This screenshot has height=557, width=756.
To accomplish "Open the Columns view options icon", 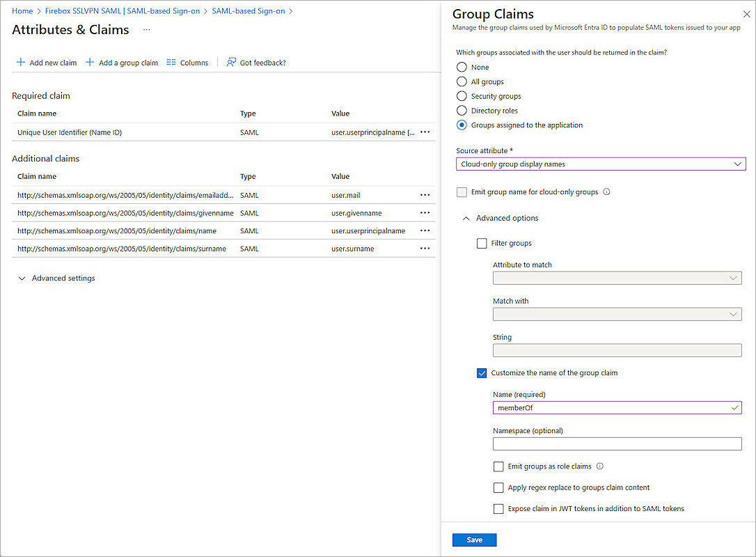I will [172, 62].
